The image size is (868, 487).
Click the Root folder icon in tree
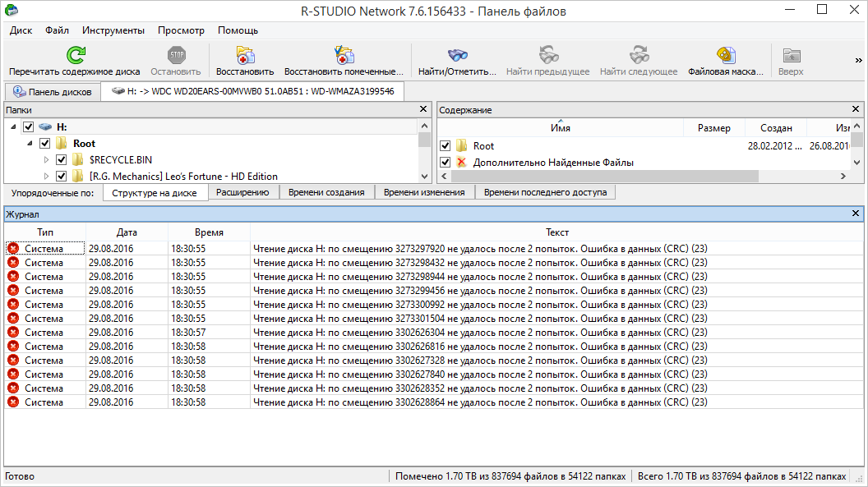click(61, 144)
